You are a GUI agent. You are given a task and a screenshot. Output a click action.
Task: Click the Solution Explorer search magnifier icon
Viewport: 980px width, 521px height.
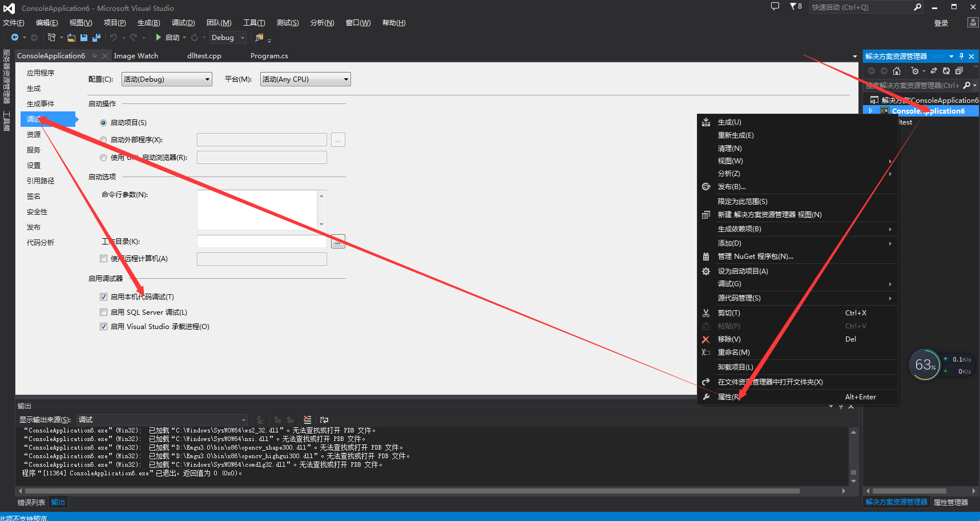pyautogui.click(x=967, y=85)
